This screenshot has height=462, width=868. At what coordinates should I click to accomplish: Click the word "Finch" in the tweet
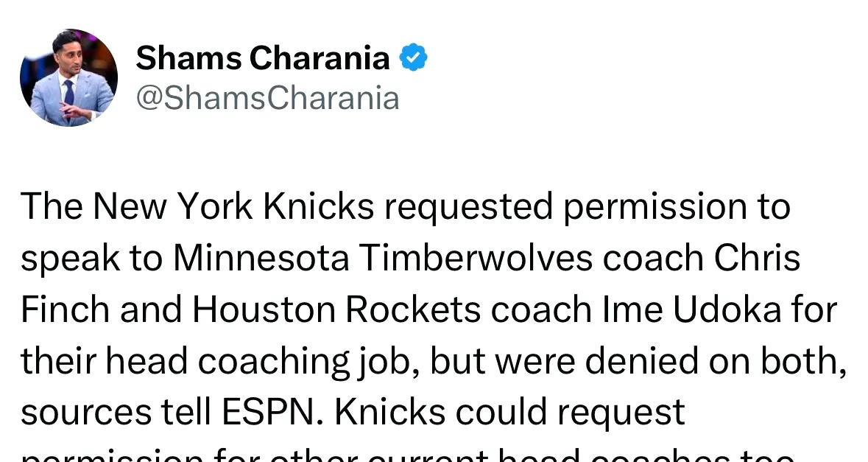64,310
